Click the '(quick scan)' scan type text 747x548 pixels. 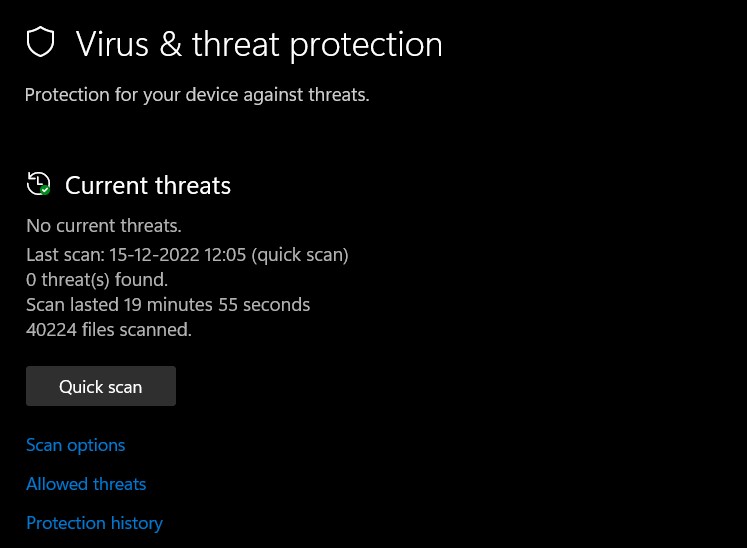pyautogui.click(x=300, y=255)
